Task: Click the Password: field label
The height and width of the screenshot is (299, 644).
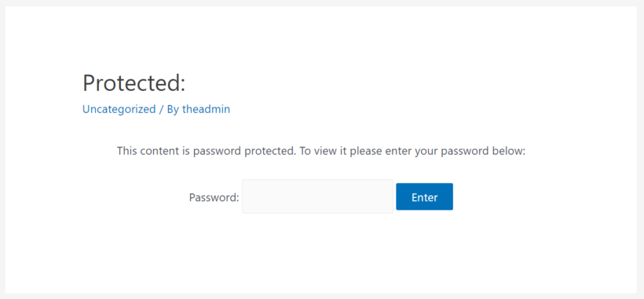Action: click(214, 198)
